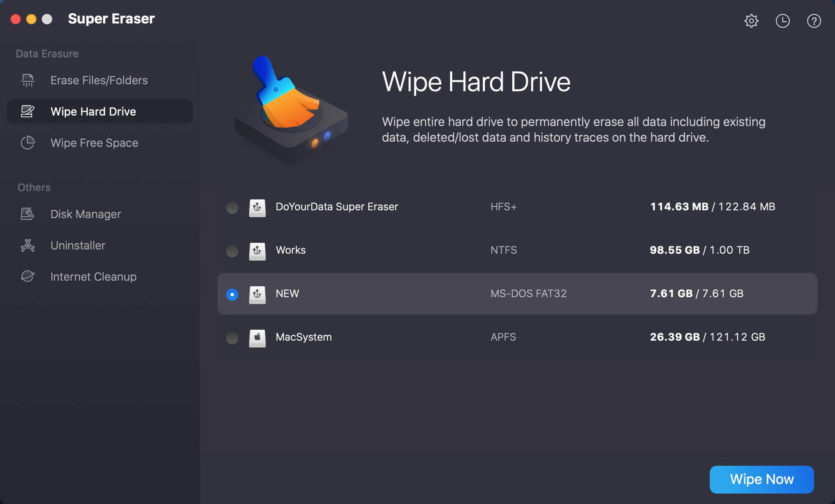Click the DoYourData Super Eraser drive name

coord(337,207)
